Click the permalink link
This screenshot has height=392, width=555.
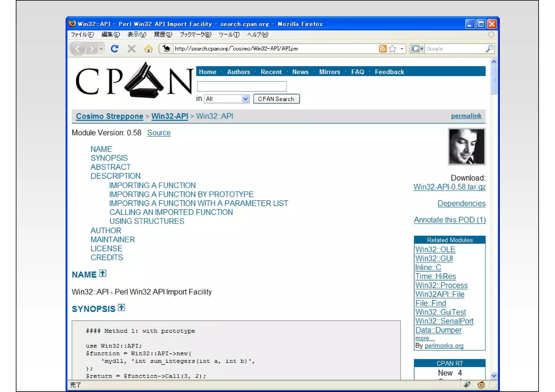coord(466,116)
